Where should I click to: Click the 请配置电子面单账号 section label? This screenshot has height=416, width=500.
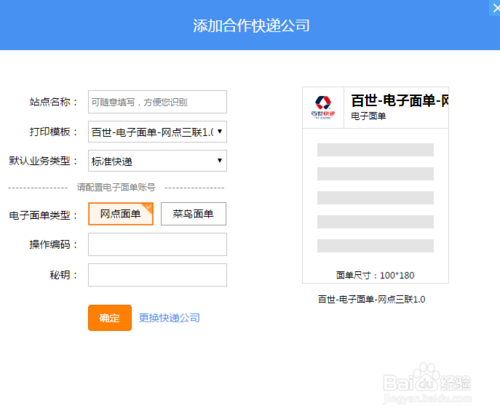(116, 187)
